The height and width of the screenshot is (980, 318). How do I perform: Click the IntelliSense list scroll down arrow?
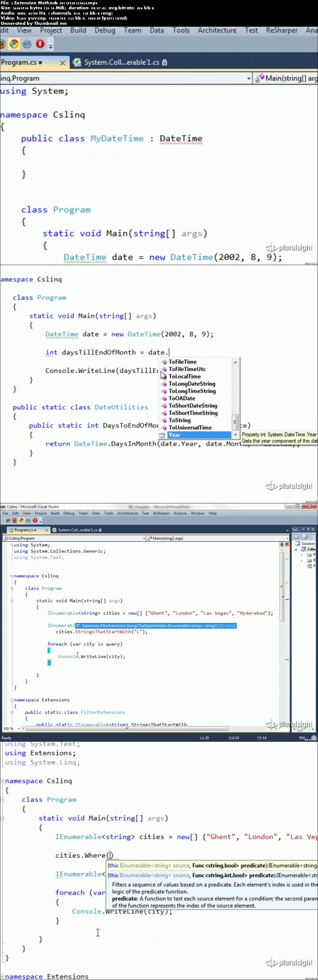pos(235,434)
